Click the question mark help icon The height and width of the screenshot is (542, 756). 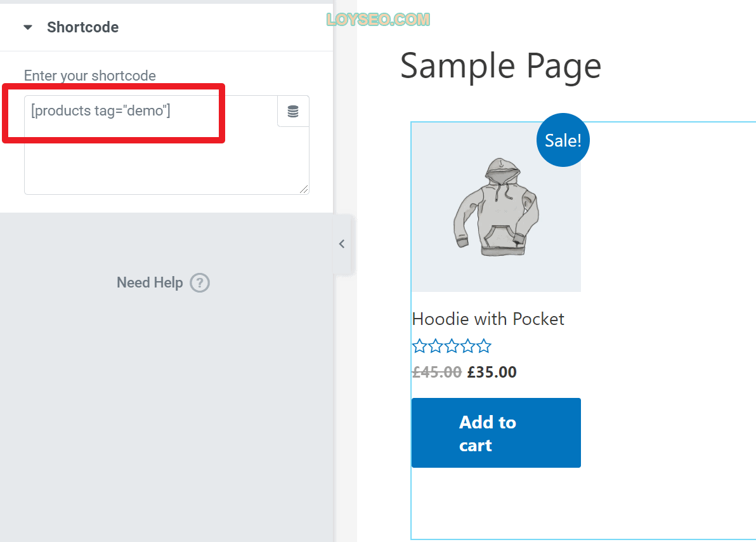pos(200,283)
